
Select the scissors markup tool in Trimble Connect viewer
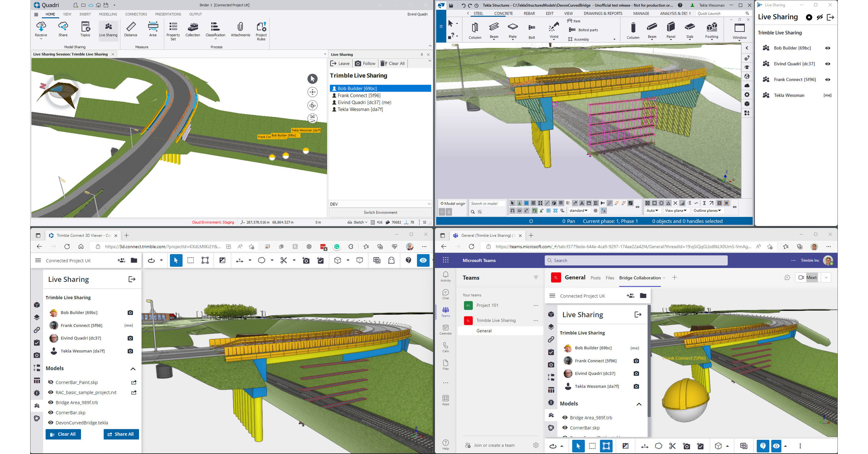click(284, 260)
